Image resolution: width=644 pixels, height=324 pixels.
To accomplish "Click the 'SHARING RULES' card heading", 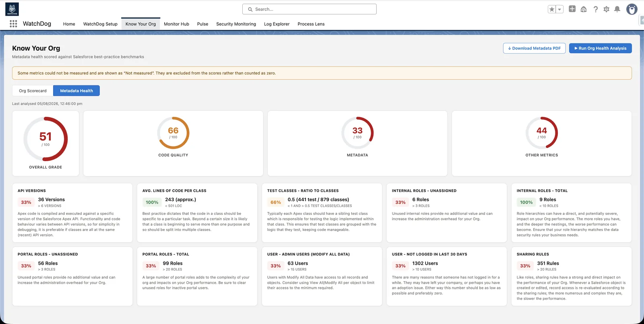I will tap(533, 254).
